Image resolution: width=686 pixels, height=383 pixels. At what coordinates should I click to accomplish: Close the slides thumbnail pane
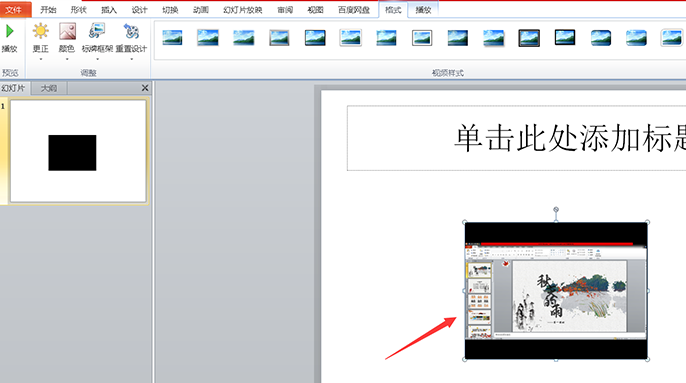[145, 88]
